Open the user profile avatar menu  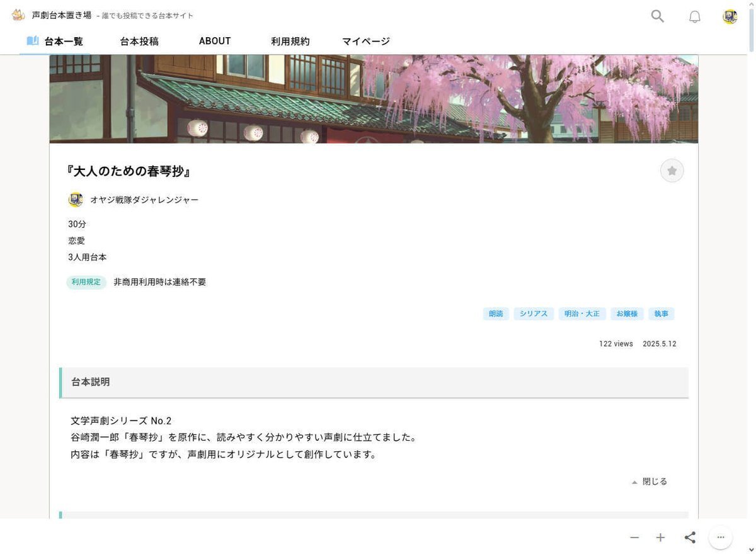click(730, 17)
